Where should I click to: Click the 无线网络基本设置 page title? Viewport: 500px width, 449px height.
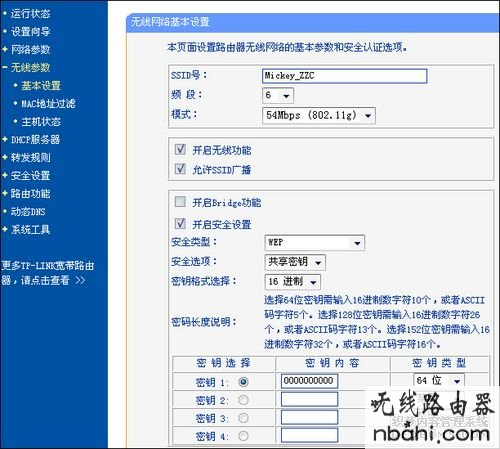[x=170, y=22]
